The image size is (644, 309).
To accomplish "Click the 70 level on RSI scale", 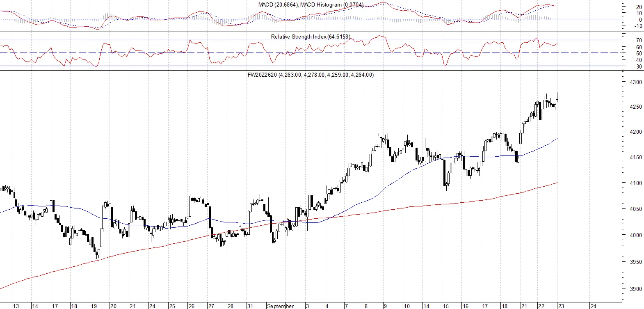I will click(x=639, y=41).
